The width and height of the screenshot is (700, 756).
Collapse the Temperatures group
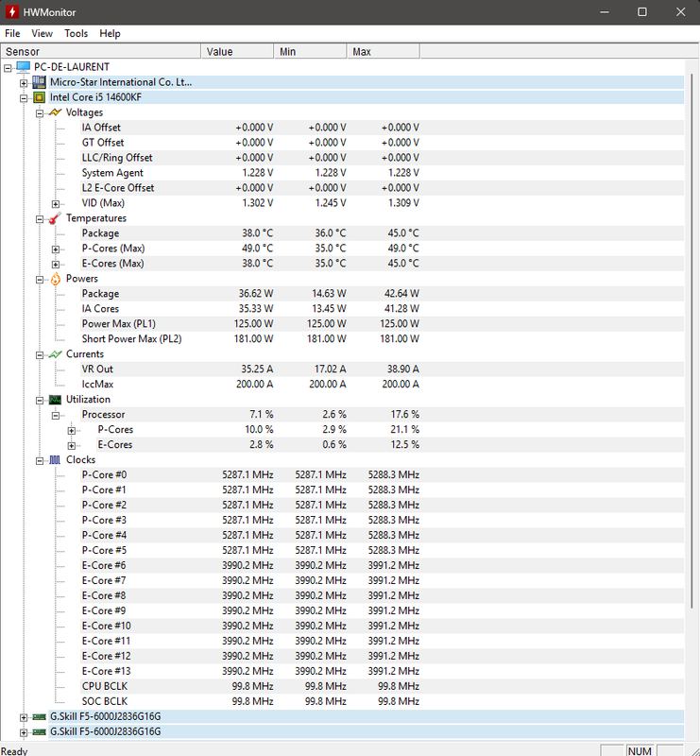pos(40,219)
